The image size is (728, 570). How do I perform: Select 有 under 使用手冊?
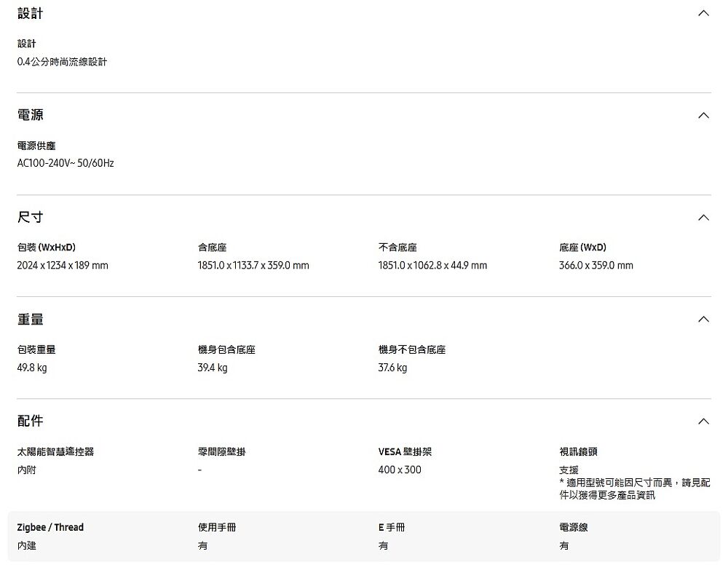[203, 545]
